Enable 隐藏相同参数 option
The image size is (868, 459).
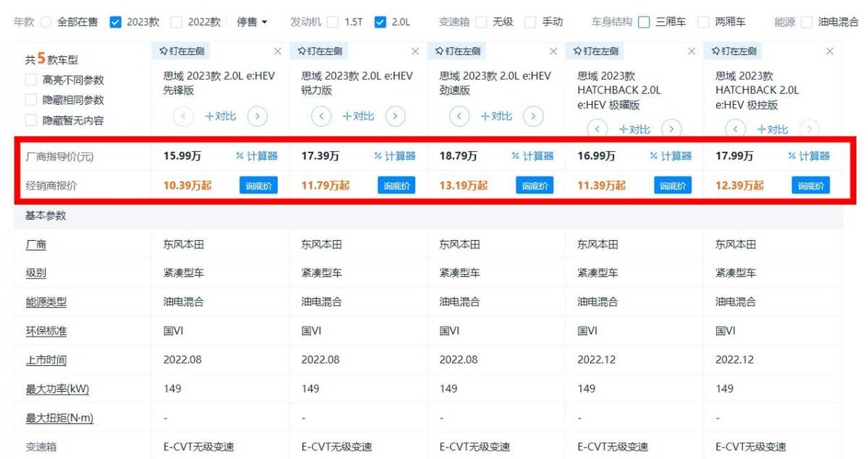pyautogui.click(x=31, y=100)
